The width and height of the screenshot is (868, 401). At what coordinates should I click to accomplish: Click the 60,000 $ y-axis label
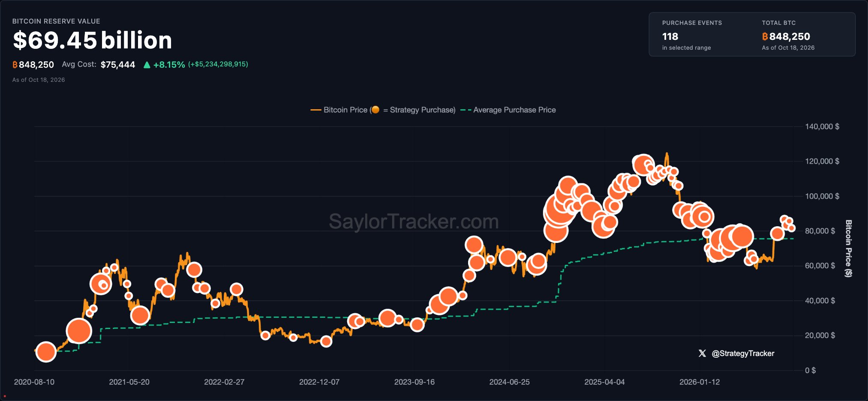pyautogui.click(x=820, y=266)
